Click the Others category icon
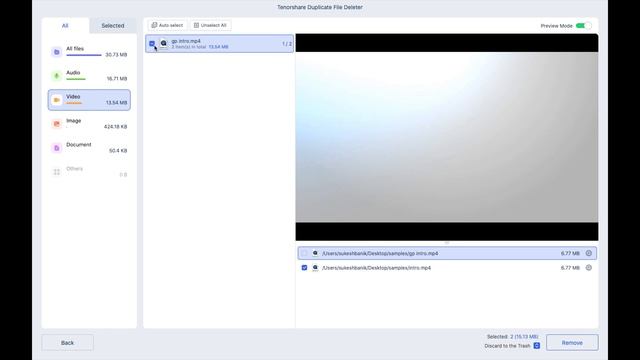Screen dimensions: 640x360 click(57, 172)
